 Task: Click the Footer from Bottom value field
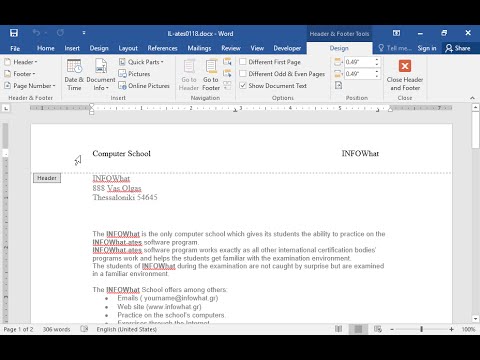point(359,74)
